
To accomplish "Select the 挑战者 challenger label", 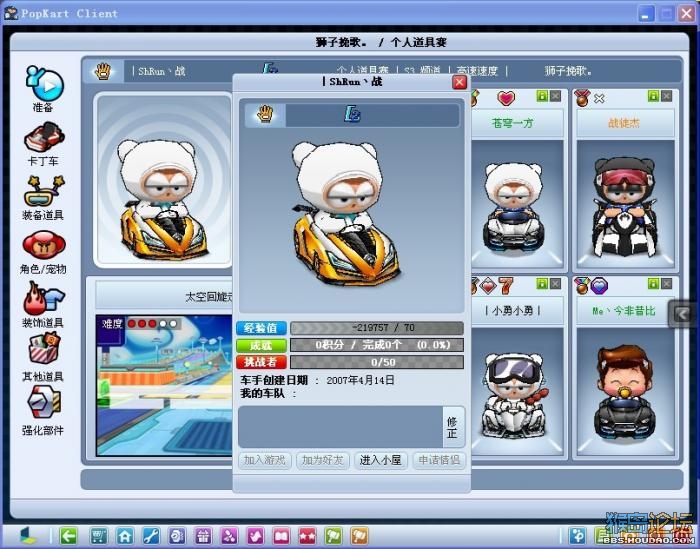I will [x=261, y=362].
